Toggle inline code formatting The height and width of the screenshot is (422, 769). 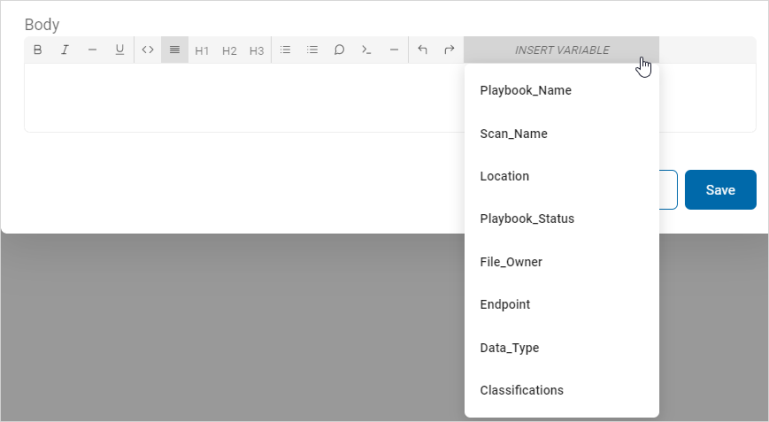(148, 50)
